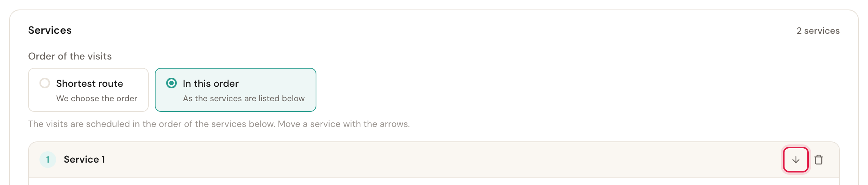Choose the Shortest route option card
This screenshot has width=868, height=185.
(x=88, y=90)
